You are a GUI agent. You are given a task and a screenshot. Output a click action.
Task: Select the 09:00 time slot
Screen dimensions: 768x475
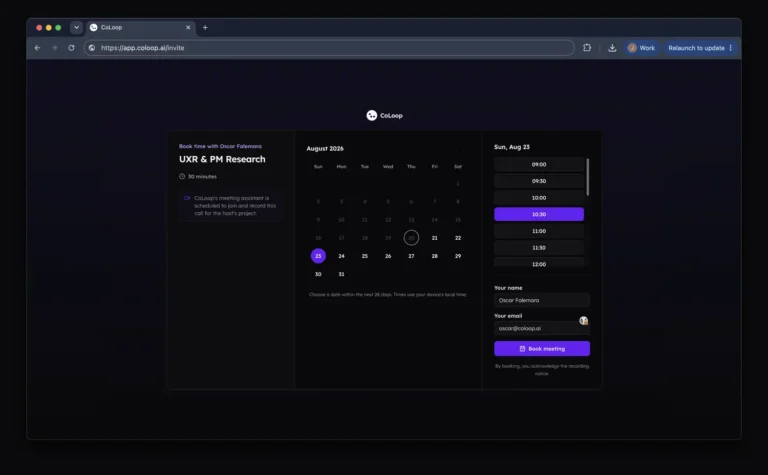[x=539, y=165]
